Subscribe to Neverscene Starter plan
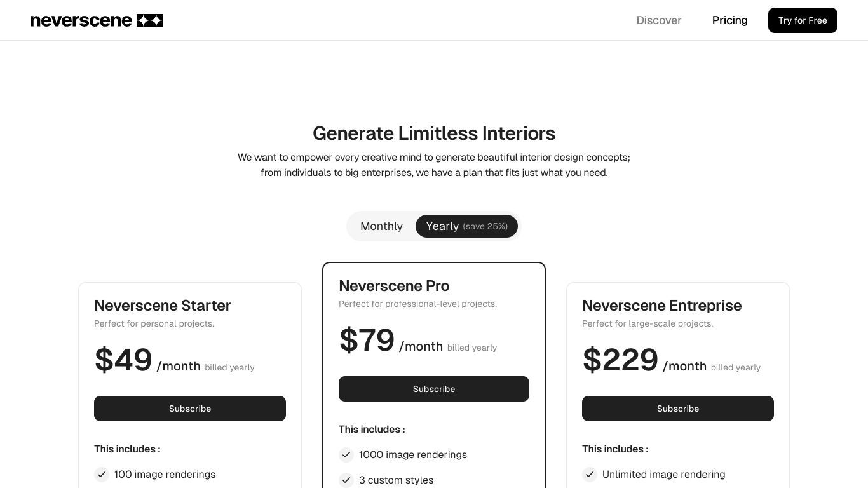Screen dimensions: 868x488 tap(190, 409)
